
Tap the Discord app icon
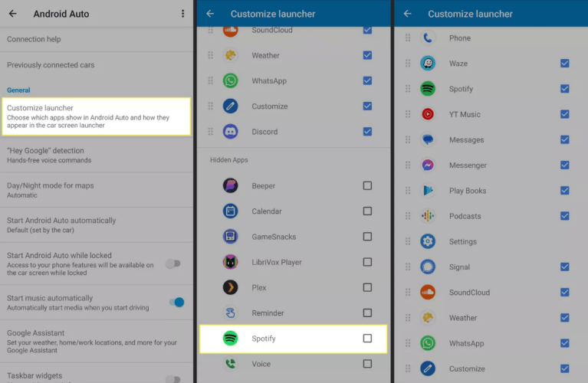(230, 132)
